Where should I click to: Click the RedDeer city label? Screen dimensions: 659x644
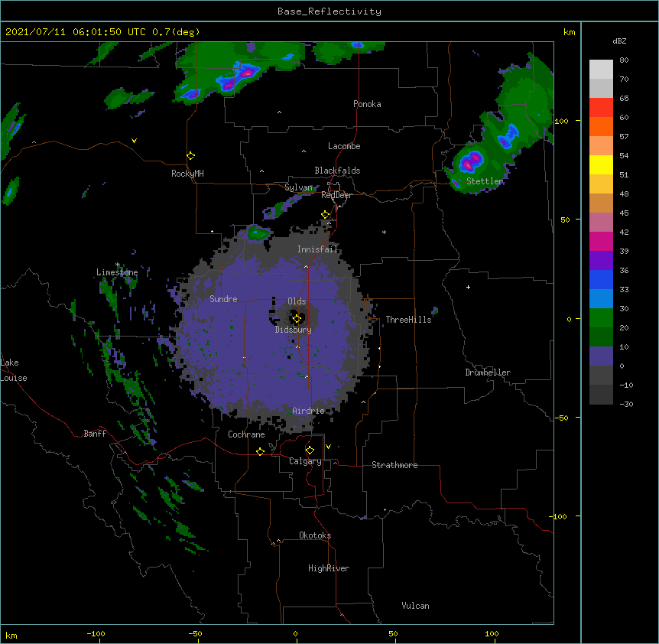[x=336, y=195]
